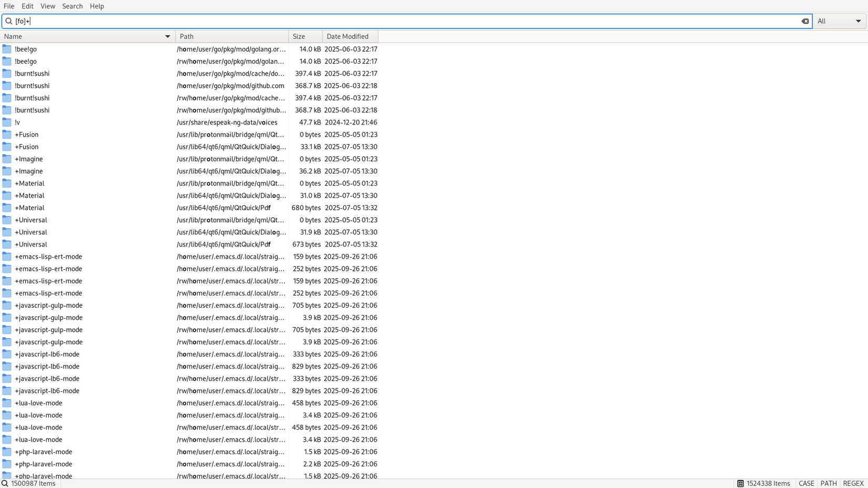868x488 pixels.
Task: Toggle PATH search mode
Action: [x=829, y=483]
